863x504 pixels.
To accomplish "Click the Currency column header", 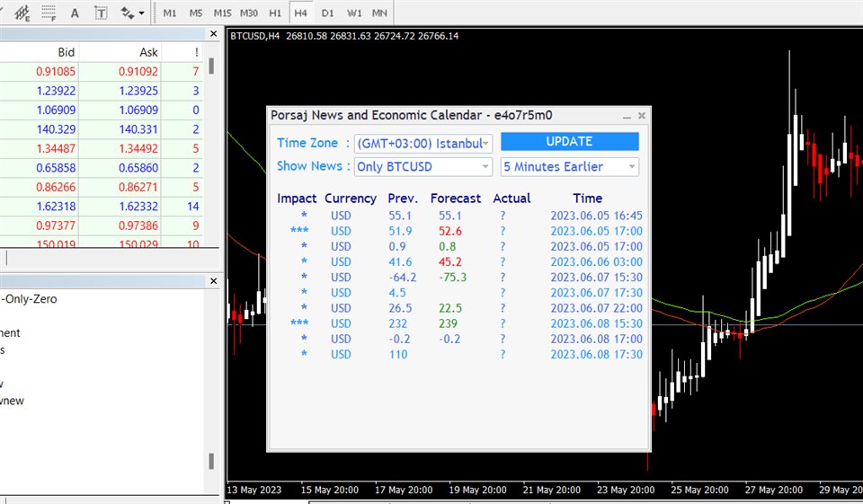I will tap(351, 199).
